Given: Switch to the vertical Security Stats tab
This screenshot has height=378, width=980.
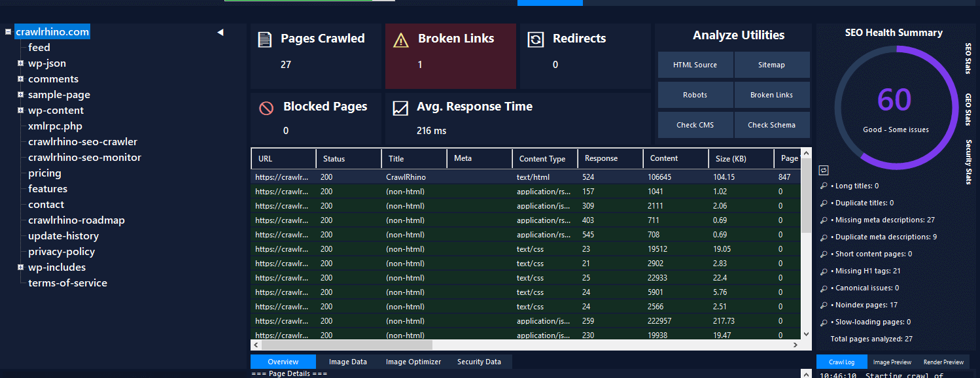Looking at the screenshot, I should [968, 162].
